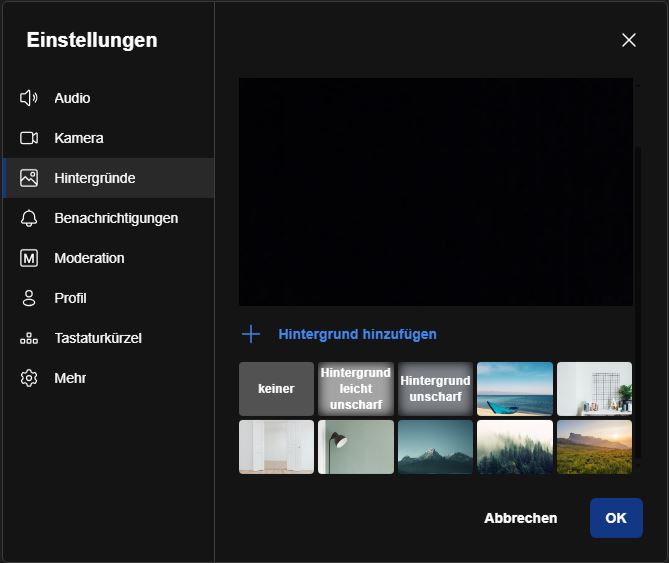Choose the mountain peak background
The width and height of the screenshot is (669, 563).
(x=435, y=447)
